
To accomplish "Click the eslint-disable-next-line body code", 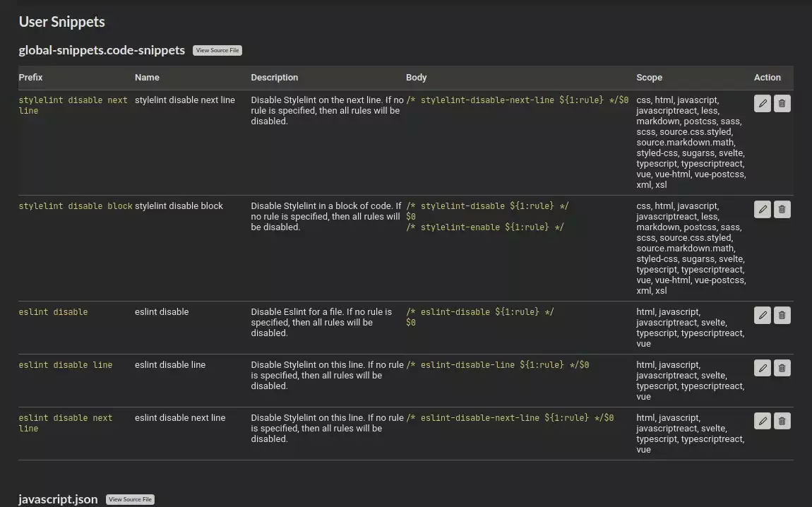I will (510, 418).
